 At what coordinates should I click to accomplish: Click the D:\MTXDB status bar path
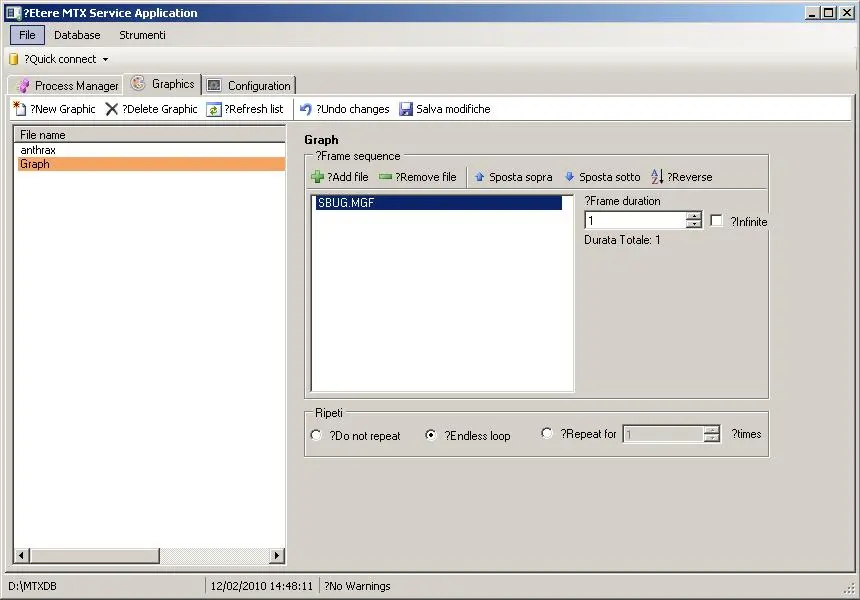click(32, 586)
